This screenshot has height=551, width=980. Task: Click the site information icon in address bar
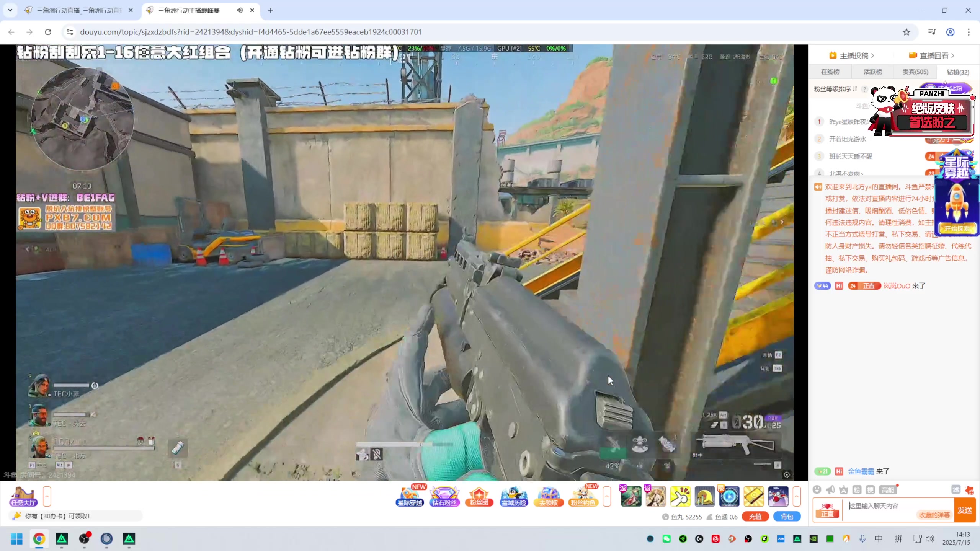tap(70, 32)
